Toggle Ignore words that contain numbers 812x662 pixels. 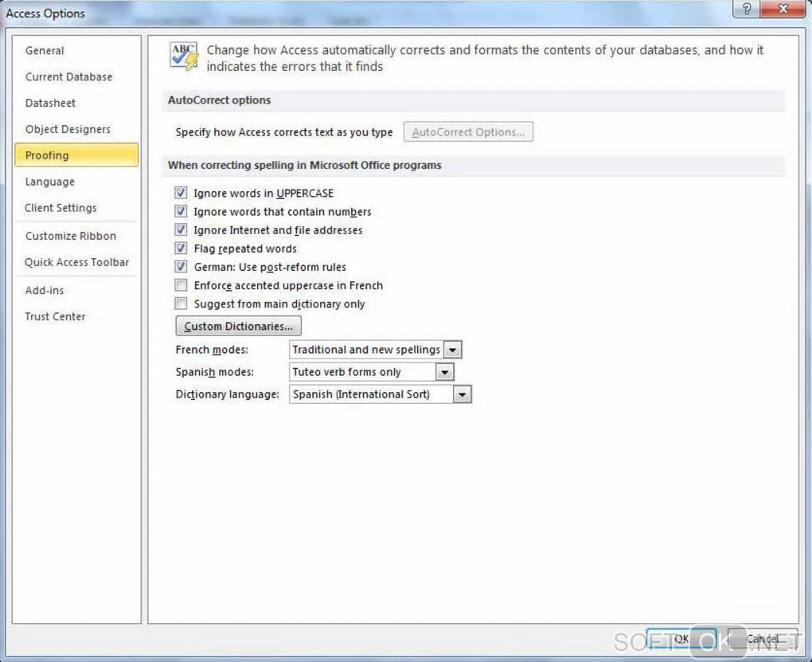pos(181,212)
